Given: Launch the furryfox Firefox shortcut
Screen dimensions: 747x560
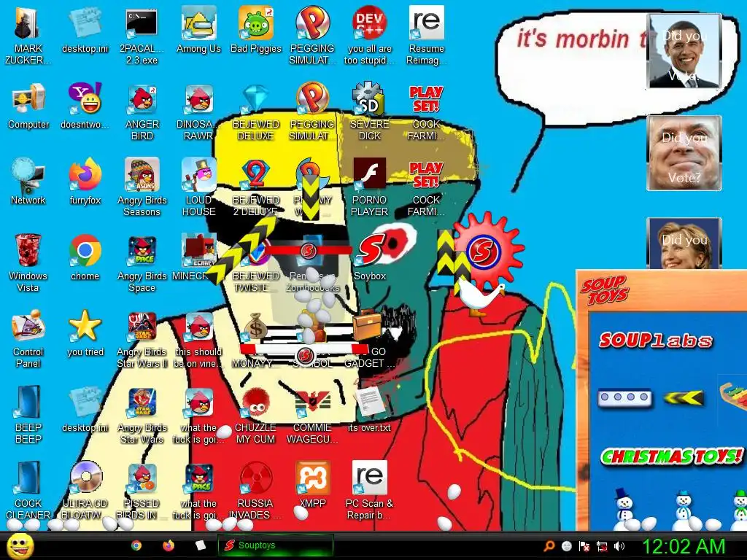Looking at the screenshot, I should [x=85, y=182].
